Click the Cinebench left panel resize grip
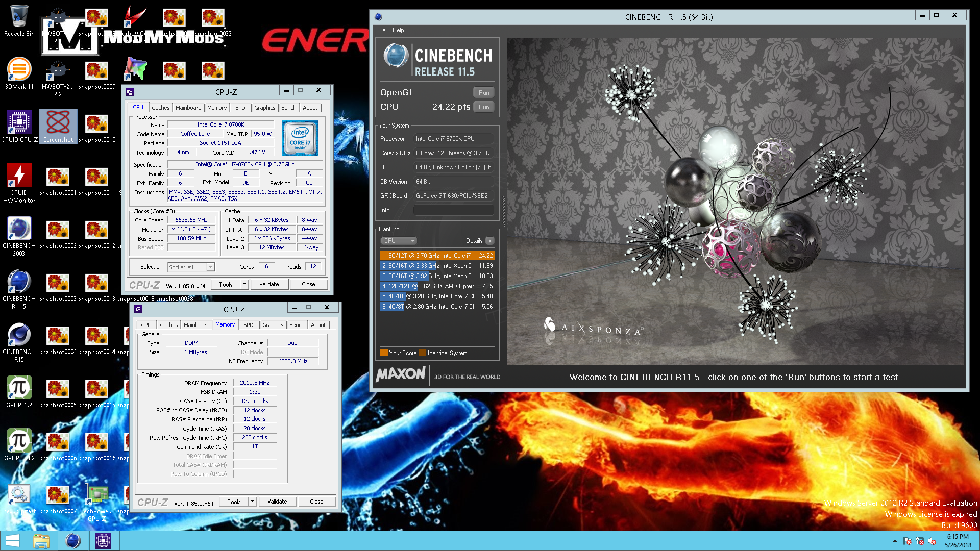The width and height of the screenshot is (980, 551). tap(503, 211)
